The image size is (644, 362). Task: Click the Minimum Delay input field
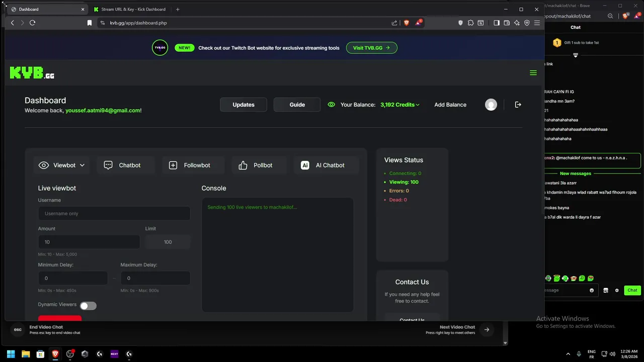(x=73, y=278)
